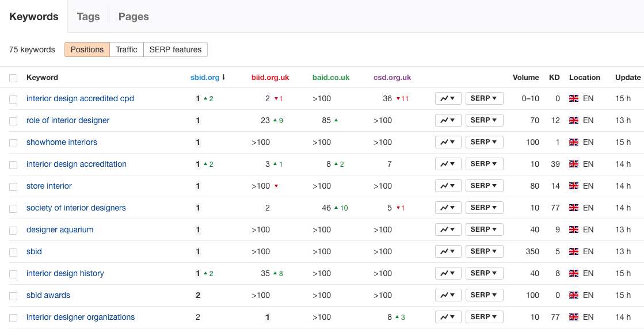This screenshot has width=644, height=329.
Task: Switch to the Tags tab
Action: [x=88, y=17]
